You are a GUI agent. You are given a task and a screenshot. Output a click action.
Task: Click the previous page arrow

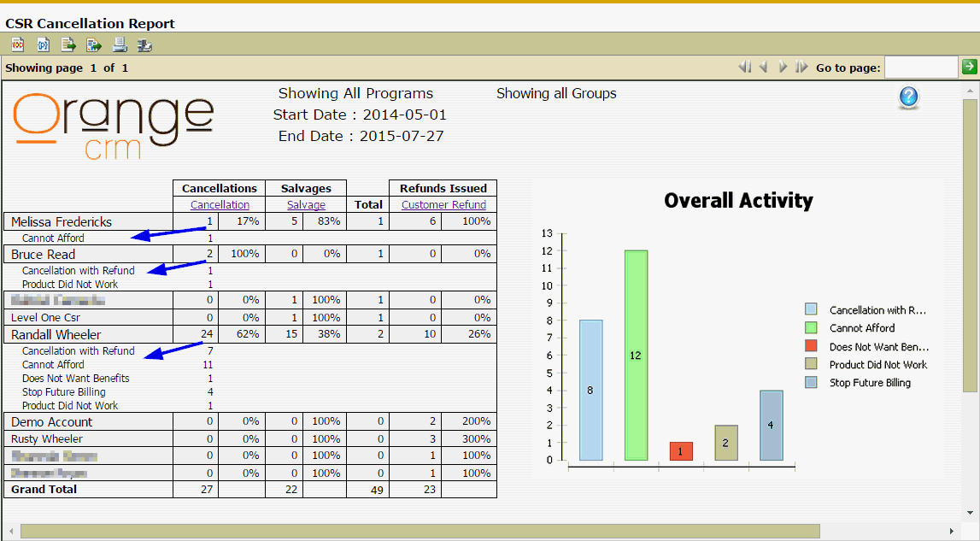point(764,68)
